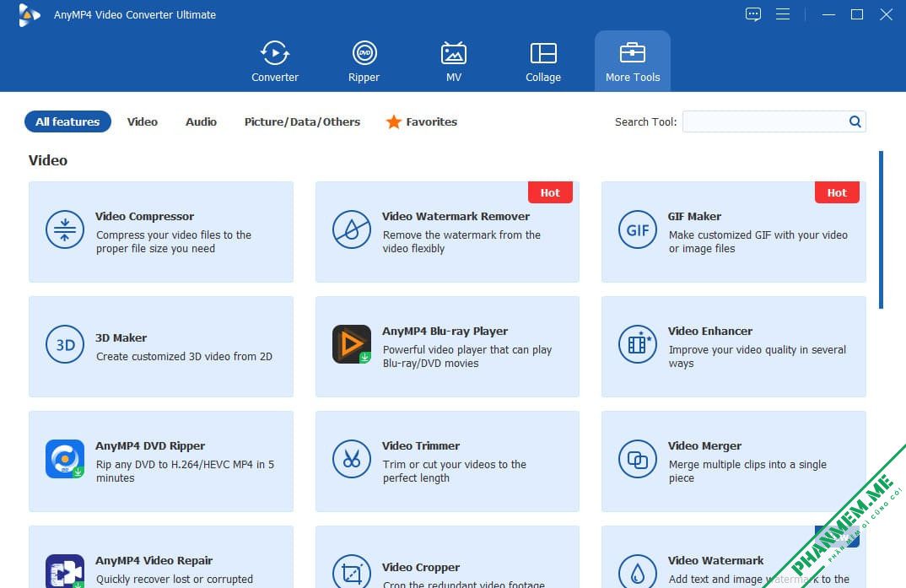The width and height of the screenshot is (906, 588).
Task: Open the MV tab
Action: [x=454, y=62]
